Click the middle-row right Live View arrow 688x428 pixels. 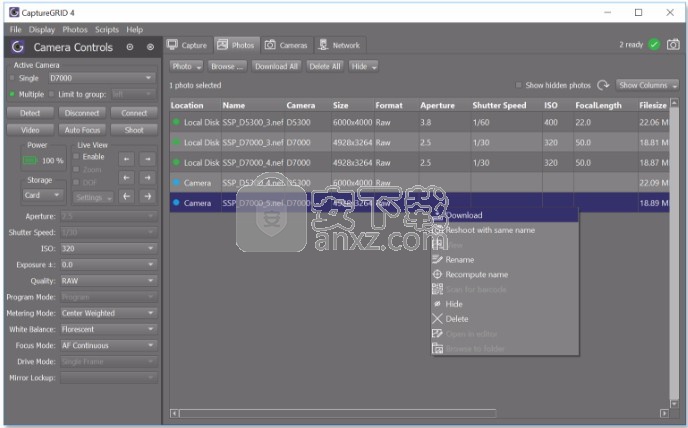[148, 178]
